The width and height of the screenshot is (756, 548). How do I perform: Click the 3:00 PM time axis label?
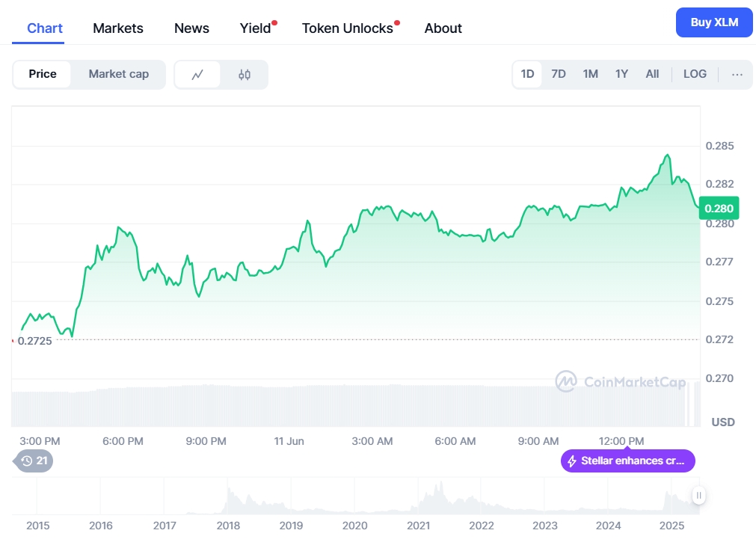pyautogui.click(x=40, y=441)
